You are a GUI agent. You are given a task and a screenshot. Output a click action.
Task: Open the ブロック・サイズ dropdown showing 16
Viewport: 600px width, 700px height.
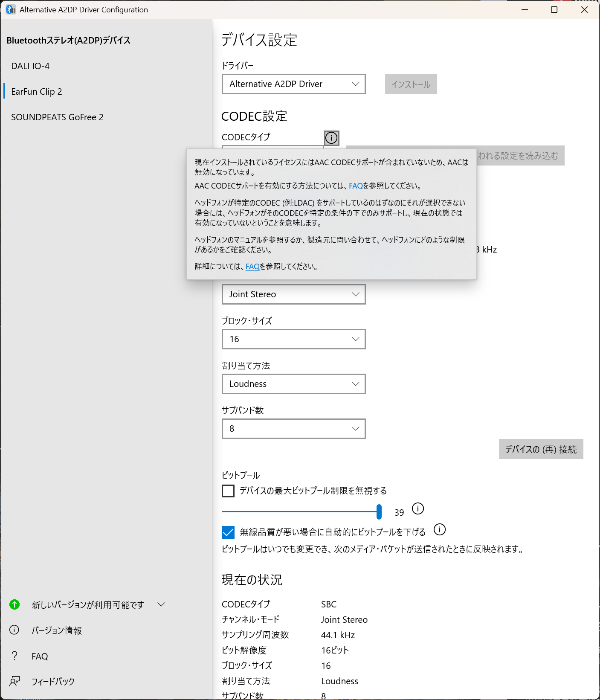coord(294,339)
